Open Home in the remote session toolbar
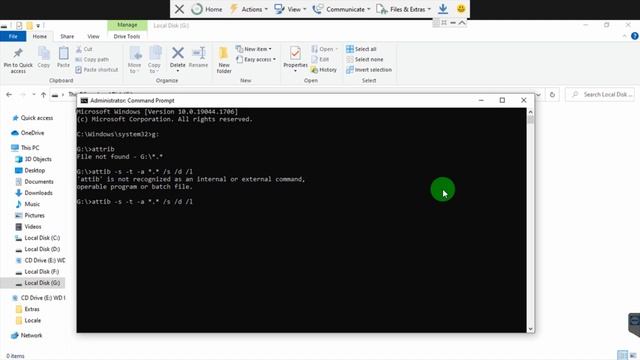 pyautogui.click(x=207, y=9)
